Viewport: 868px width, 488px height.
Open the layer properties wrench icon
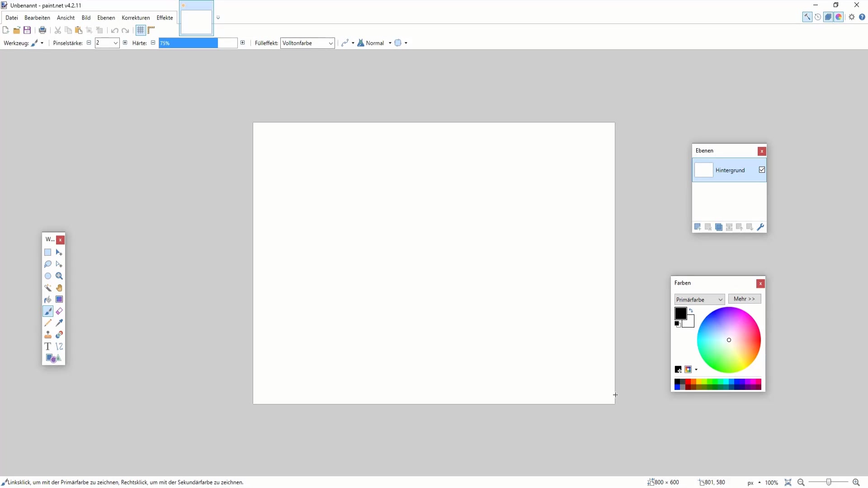760,227
